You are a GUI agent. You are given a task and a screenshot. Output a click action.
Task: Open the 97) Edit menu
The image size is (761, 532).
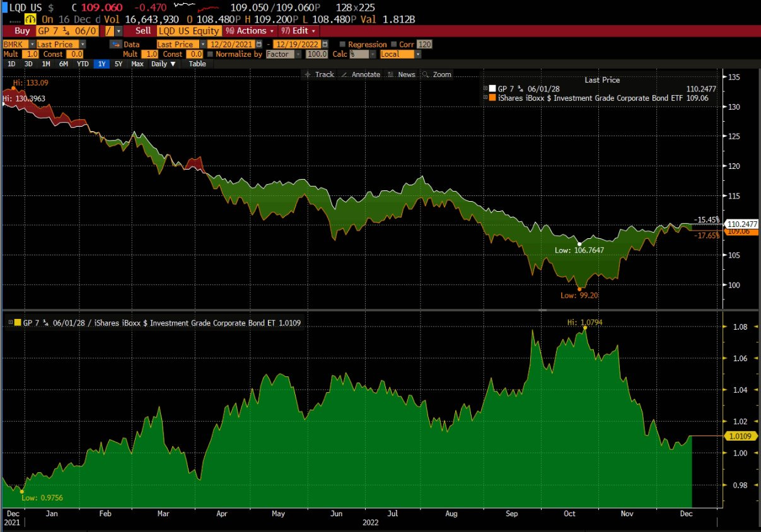click(298, 30)
